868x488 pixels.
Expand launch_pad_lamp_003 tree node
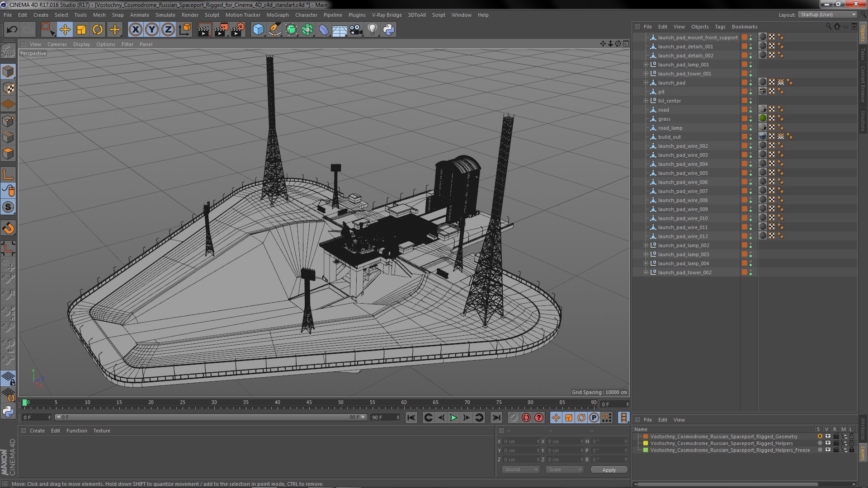click(646, 254)
